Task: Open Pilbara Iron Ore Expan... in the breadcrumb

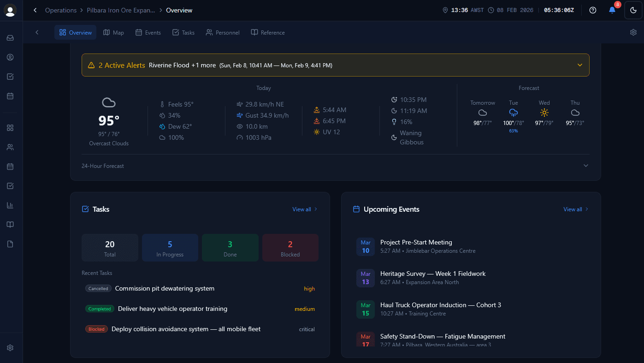Action: click(121, 10)
